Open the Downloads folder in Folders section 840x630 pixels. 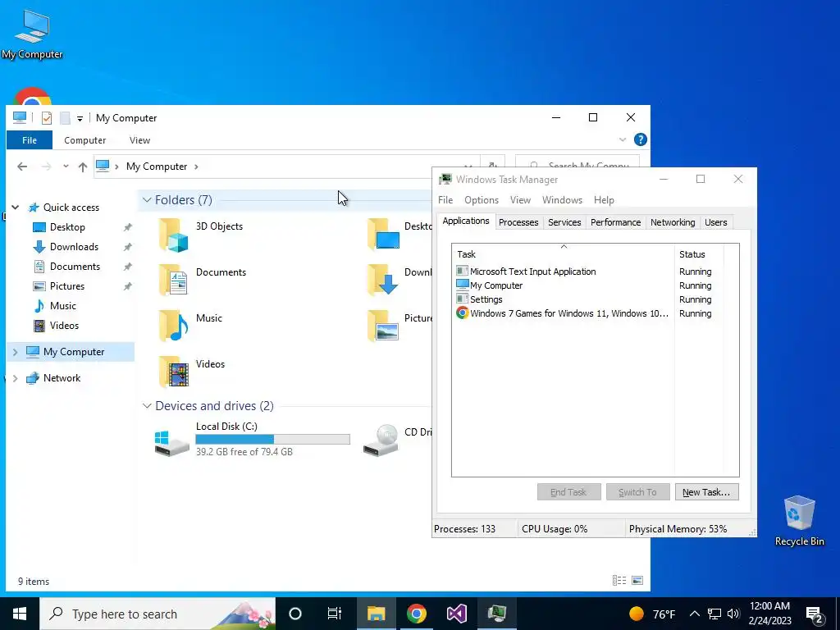(x=383, y=281)
